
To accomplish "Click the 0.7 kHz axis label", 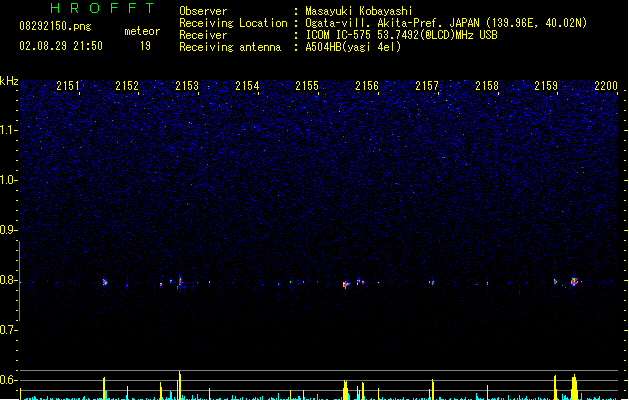I will 9,330.
